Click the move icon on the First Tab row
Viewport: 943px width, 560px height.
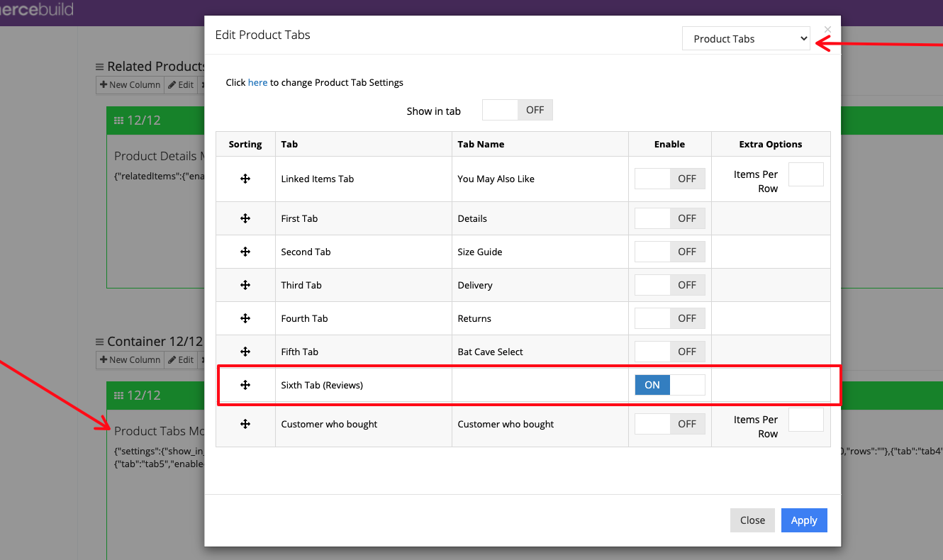tap(245, 218)
